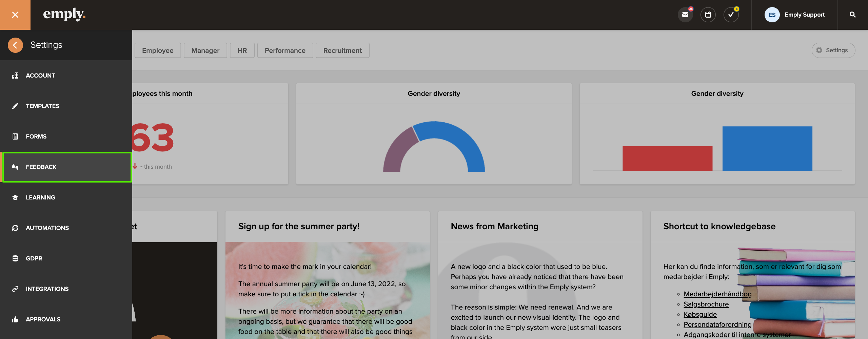This screenshot has width=868, height=339.
Task: Open the Recruitment tab
Action: tap(342, 50)
